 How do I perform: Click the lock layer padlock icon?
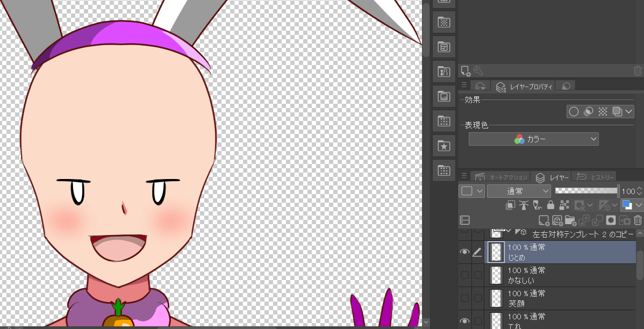click(550, 205)
